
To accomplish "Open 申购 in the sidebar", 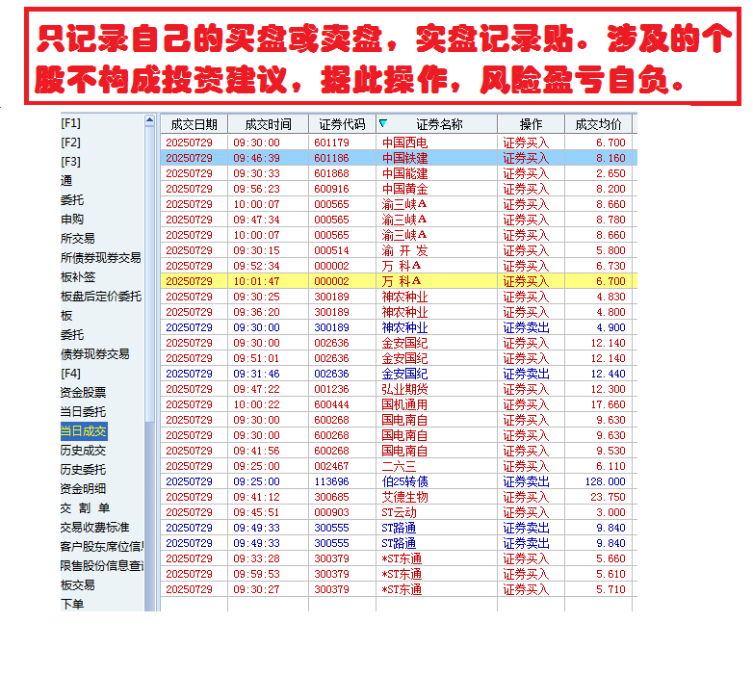I will click(72, 220).
